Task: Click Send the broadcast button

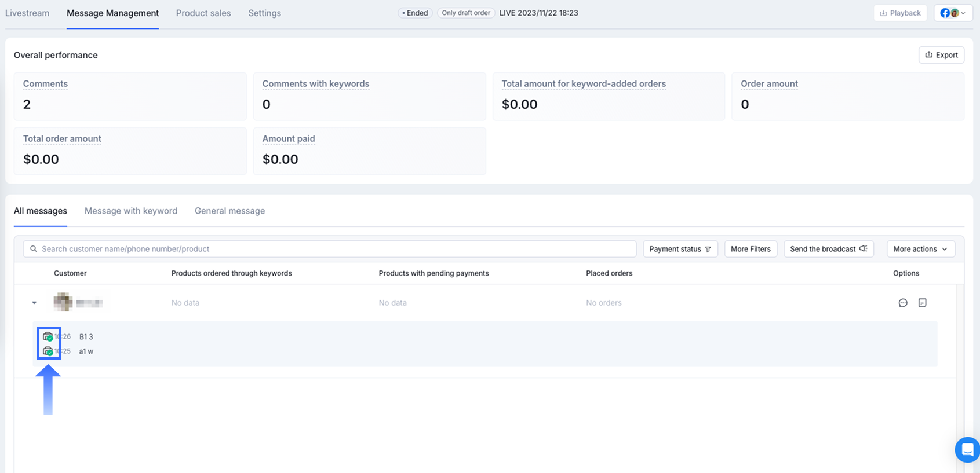Action: click(828, 249)
